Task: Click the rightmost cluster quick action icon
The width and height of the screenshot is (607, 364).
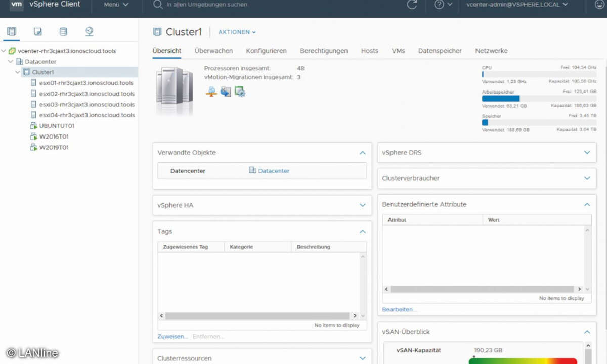Action: tap(240, 92)
